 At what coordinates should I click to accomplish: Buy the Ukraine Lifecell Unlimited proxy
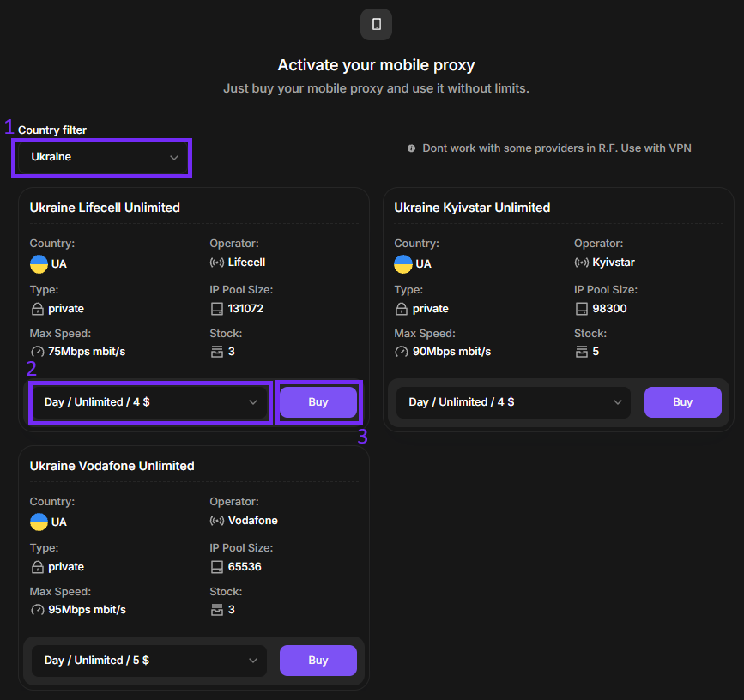[318, 402]
